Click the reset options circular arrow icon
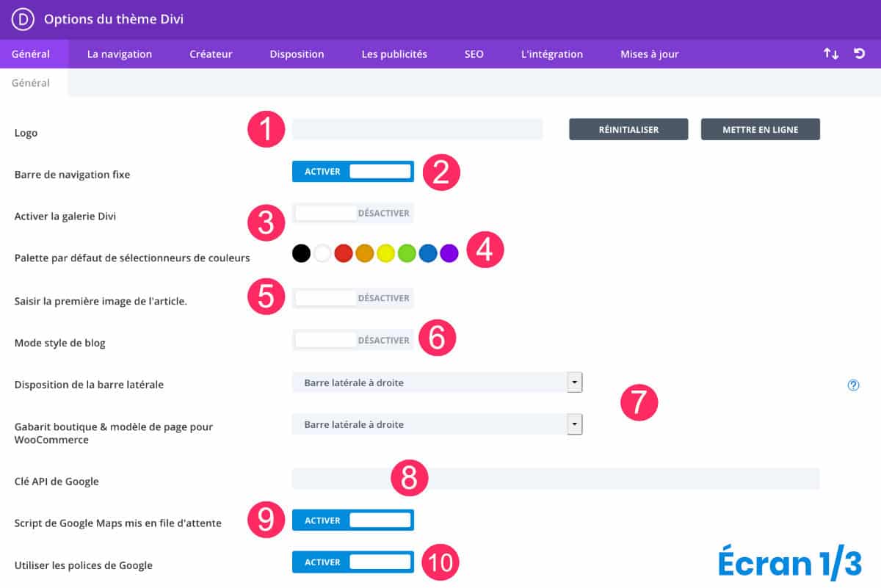 859,54
